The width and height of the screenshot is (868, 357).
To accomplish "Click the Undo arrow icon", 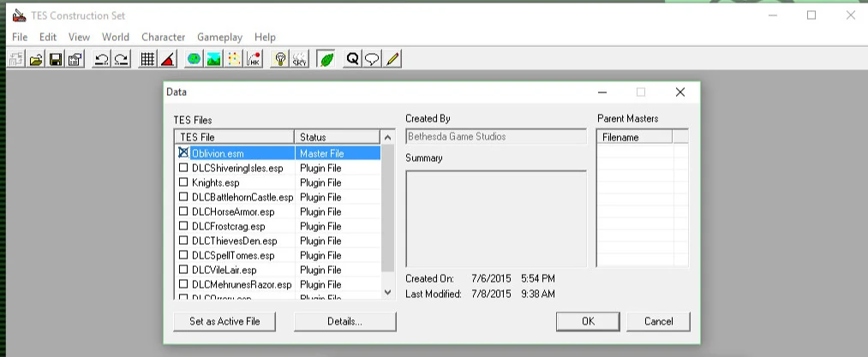I will 101,59.
